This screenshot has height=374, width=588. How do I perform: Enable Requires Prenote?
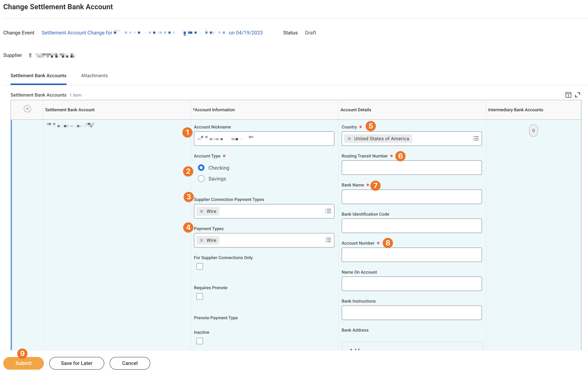[200, 296]
